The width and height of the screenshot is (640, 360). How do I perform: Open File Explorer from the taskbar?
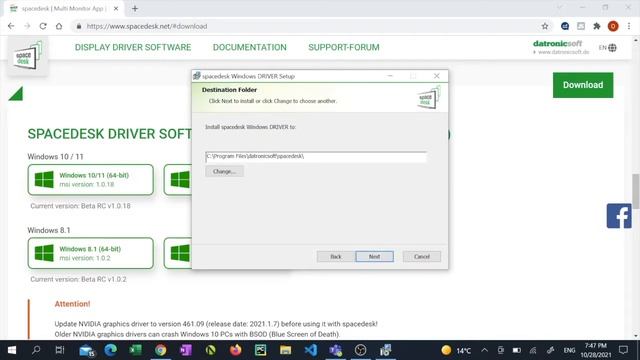click(285, 350)
